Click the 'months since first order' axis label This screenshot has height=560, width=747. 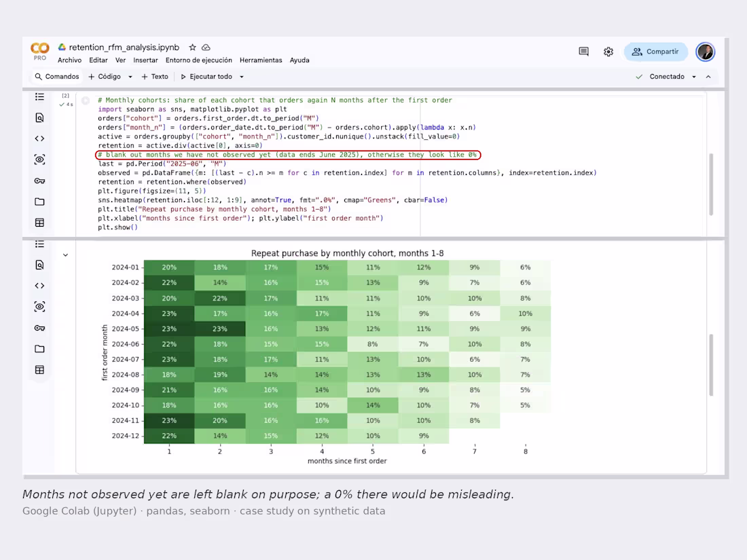point(347,461)
